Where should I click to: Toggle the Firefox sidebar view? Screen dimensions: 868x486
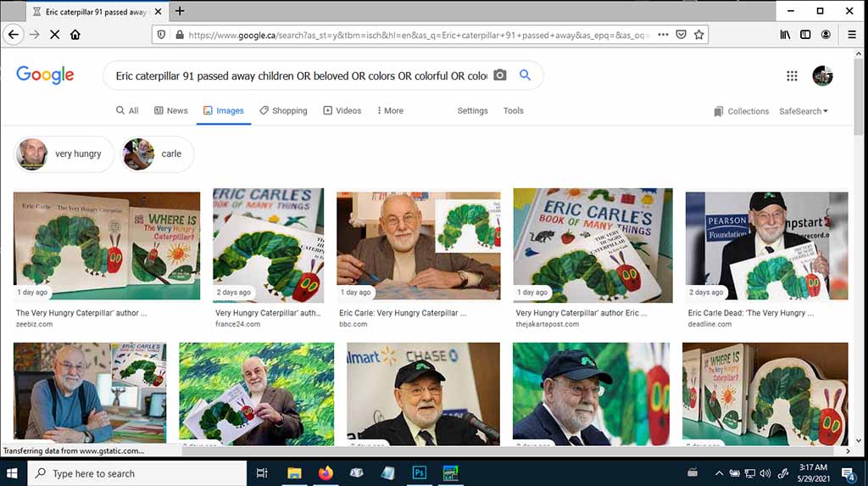805,35
